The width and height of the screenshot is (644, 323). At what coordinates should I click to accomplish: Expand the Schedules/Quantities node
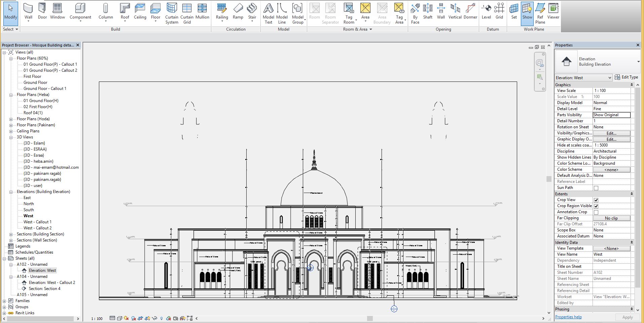click(x=34, y=252)
